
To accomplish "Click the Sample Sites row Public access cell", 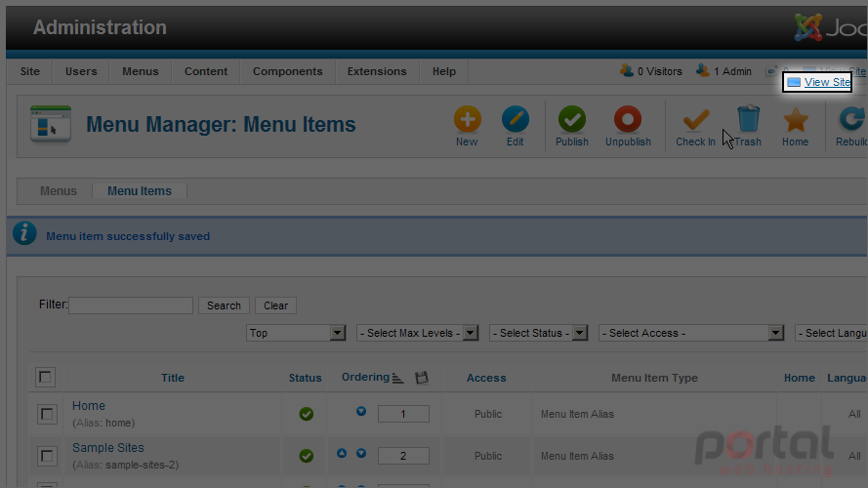I will pyautogui.click(x=487, y=456).
